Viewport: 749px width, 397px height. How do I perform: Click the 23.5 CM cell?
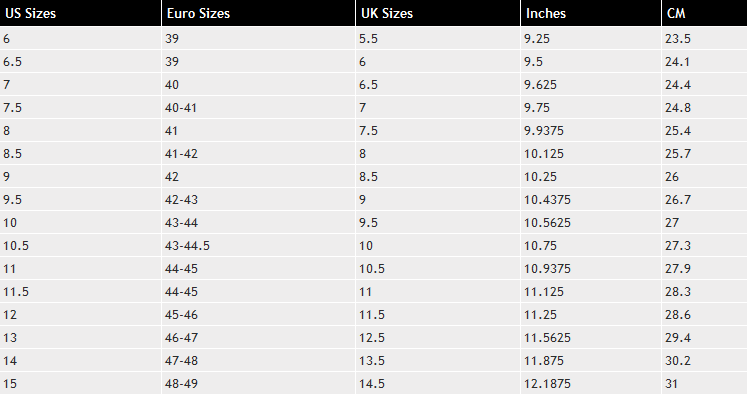point(705,38)
